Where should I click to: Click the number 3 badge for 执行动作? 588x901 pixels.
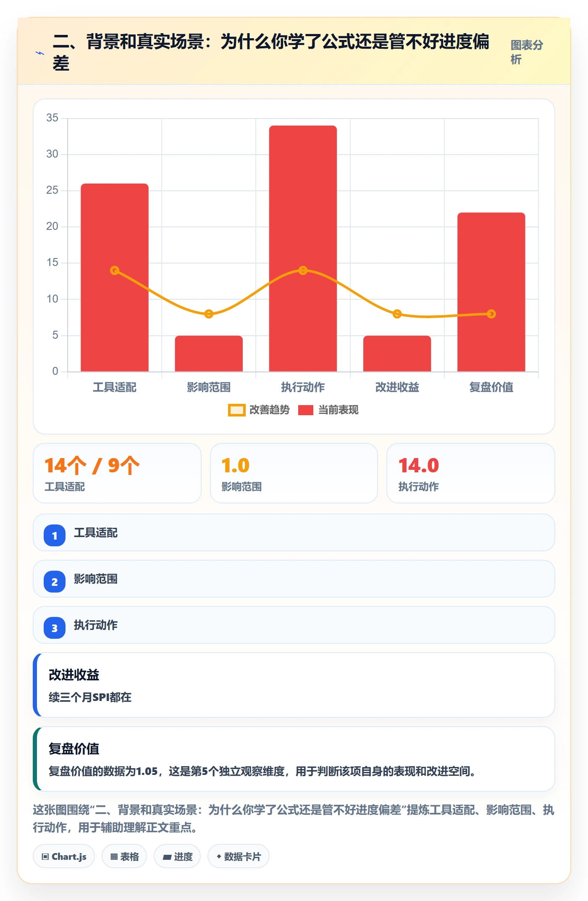click(55, 628)
